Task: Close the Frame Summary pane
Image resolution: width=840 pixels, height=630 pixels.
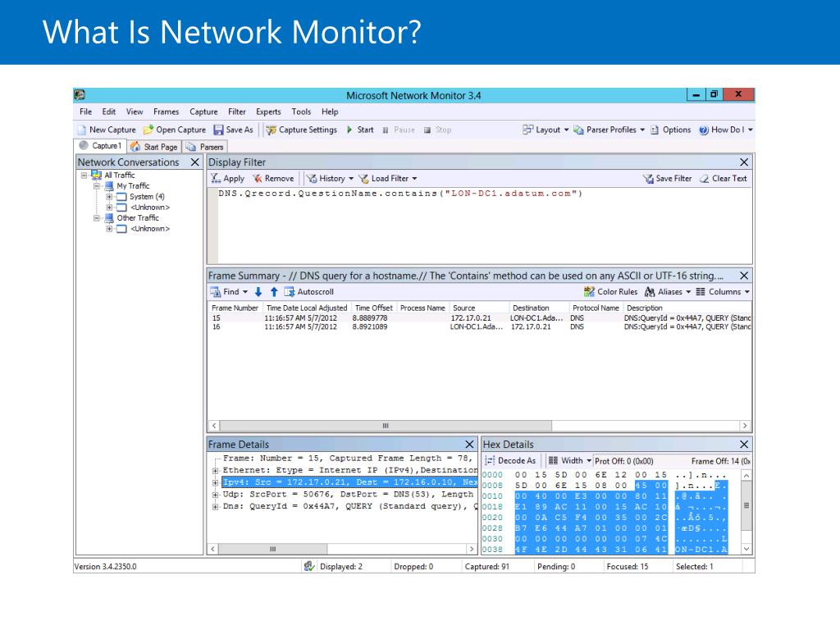Action: tap(744, 276)
